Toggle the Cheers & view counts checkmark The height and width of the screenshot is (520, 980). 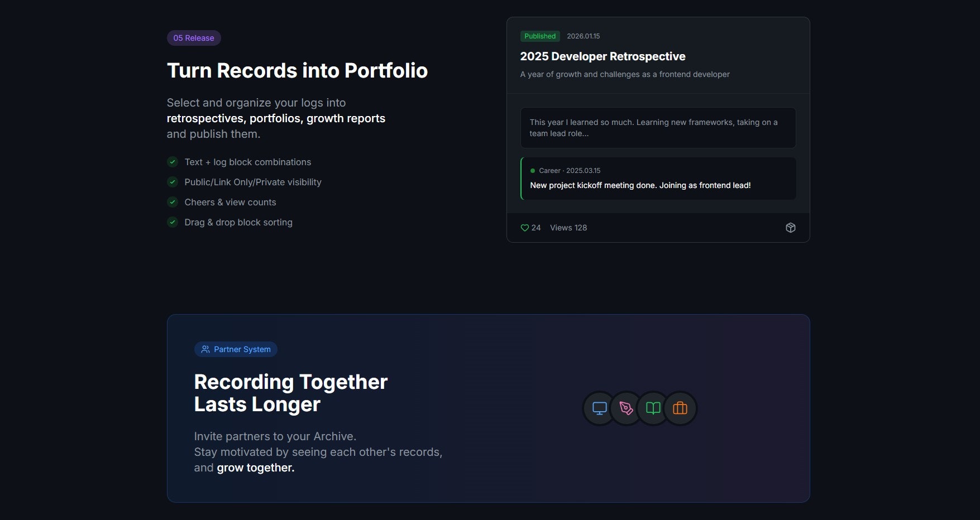[172, 202]
